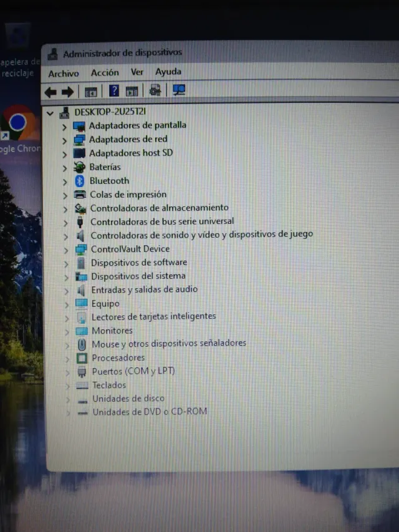Click the Lectores de tarjetas inteligentes icon
399x532 pixels.
click(82, 317)
